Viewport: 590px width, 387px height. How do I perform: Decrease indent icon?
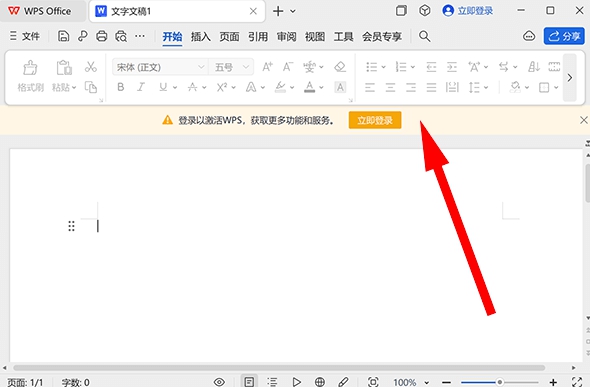click(431, 67)
